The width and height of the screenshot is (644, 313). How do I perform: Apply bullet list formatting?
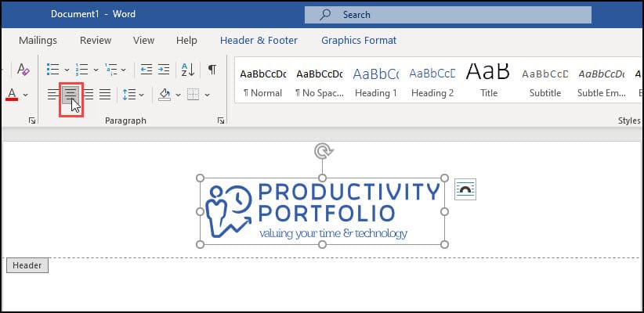(x=52, y=70)
